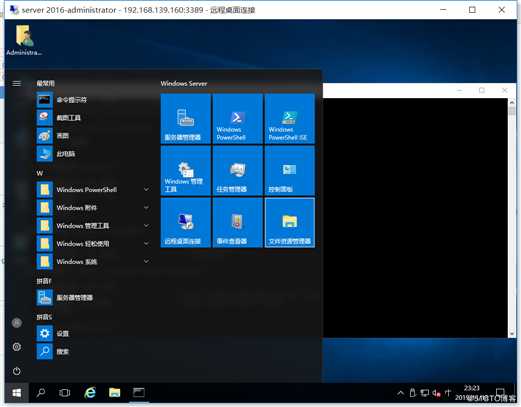Switch to Command Prompt taskbar button
This screenshot has width=521, height=407.
tap(139, 393)
